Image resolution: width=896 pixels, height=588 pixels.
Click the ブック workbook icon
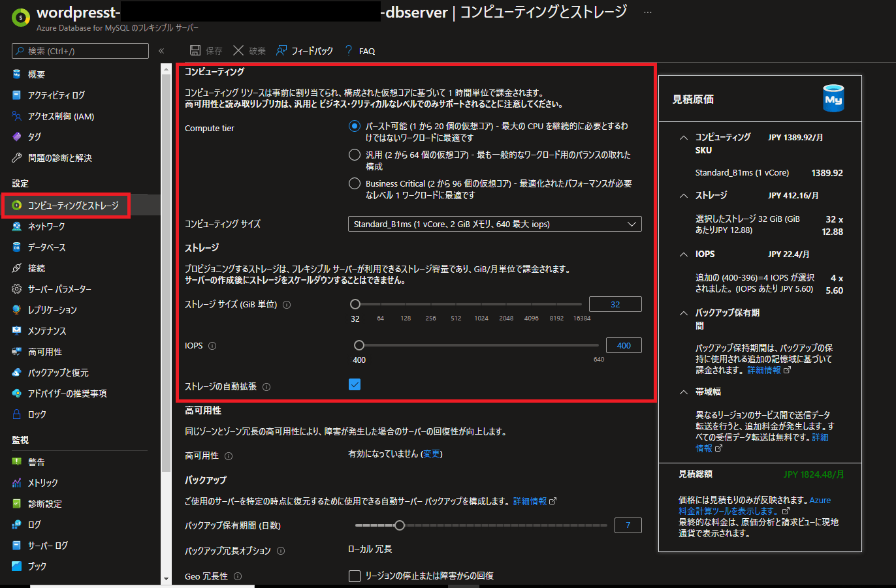17,566
